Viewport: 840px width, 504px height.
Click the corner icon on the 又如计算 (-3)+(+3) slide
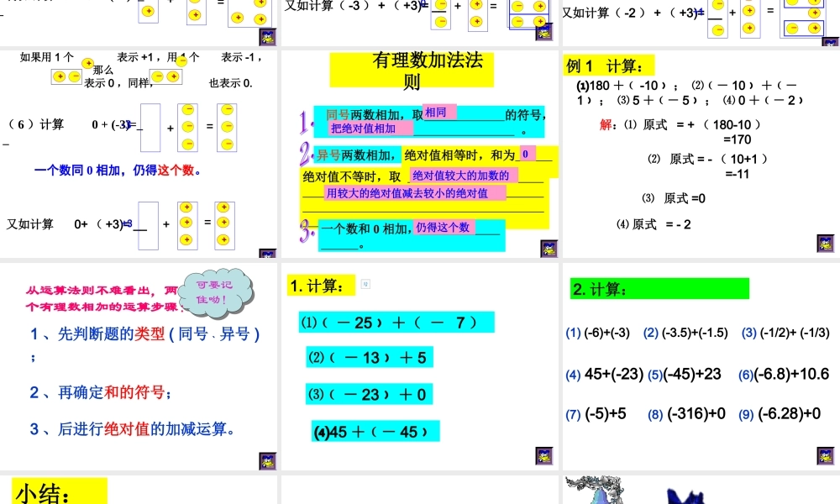coord(543,32)
